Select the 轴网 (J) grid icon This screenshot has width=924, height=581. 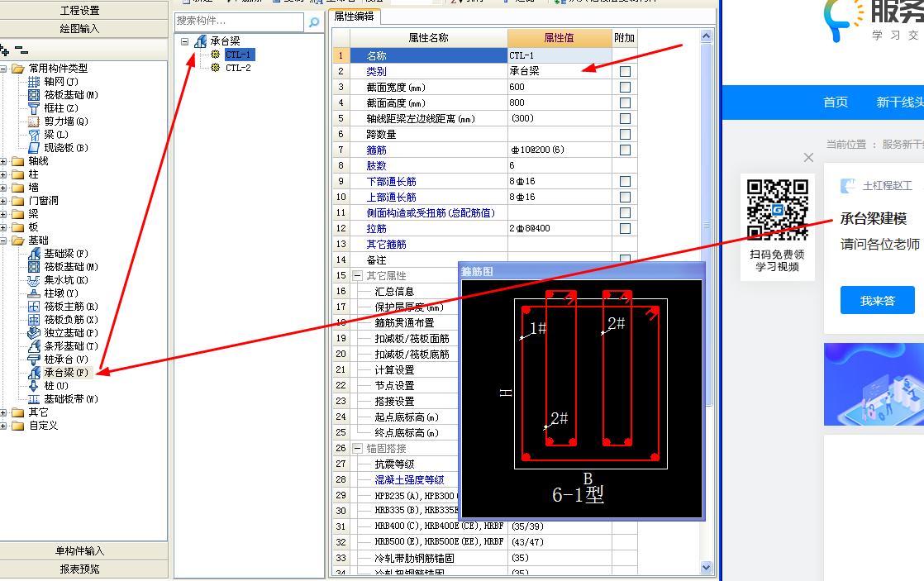[34, 81]
